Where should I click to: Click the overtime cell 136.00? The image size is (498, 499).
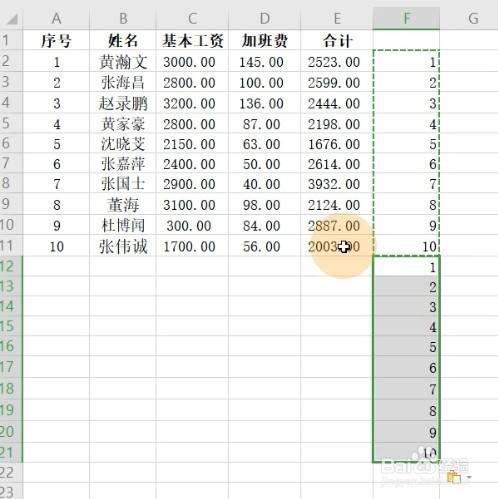tap(265, 103)
